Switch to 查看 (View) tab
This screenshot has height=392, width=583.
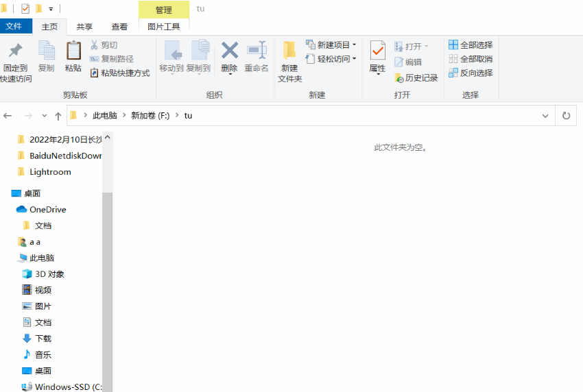click(119, 27)
